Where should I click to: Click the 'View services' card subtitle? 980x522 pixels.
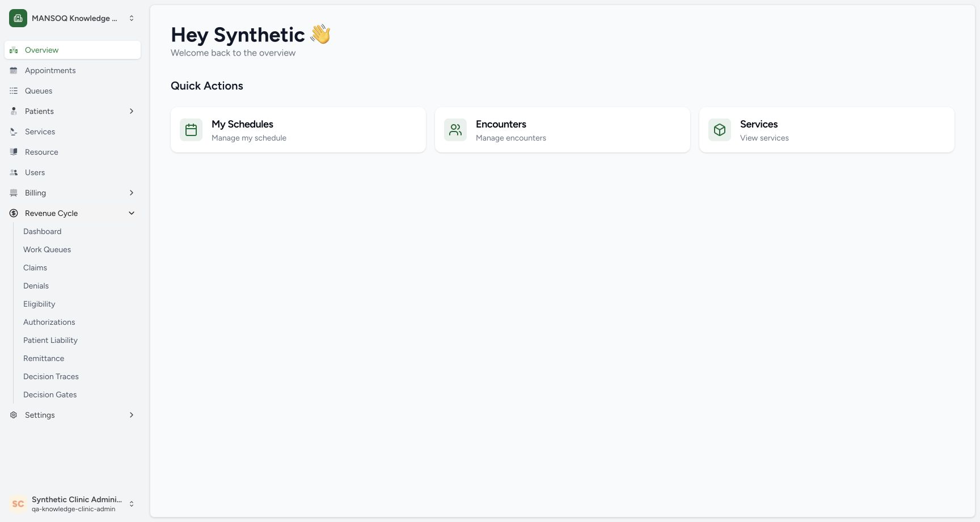tap(764, 138)
